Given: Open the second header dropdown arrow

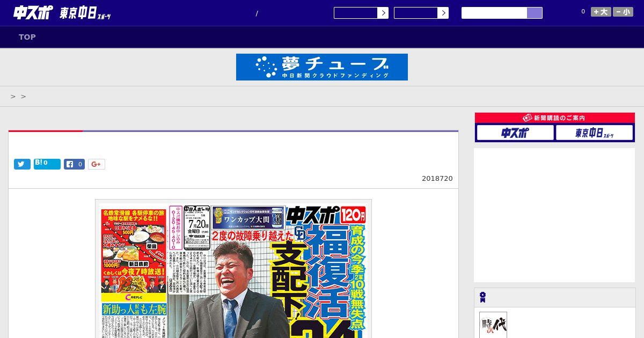Looking at the screenshot, I should [x=443, y=13].
